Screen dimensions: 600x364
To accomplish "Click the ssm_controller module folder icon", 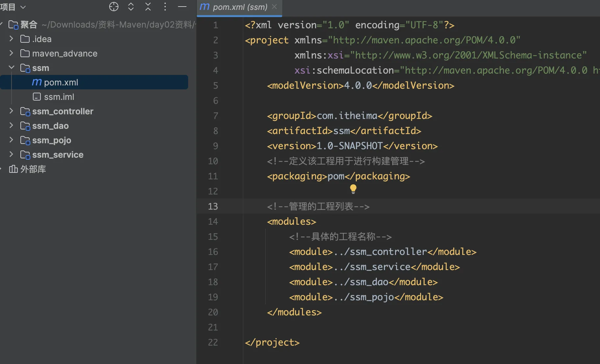I will (25, 111).
